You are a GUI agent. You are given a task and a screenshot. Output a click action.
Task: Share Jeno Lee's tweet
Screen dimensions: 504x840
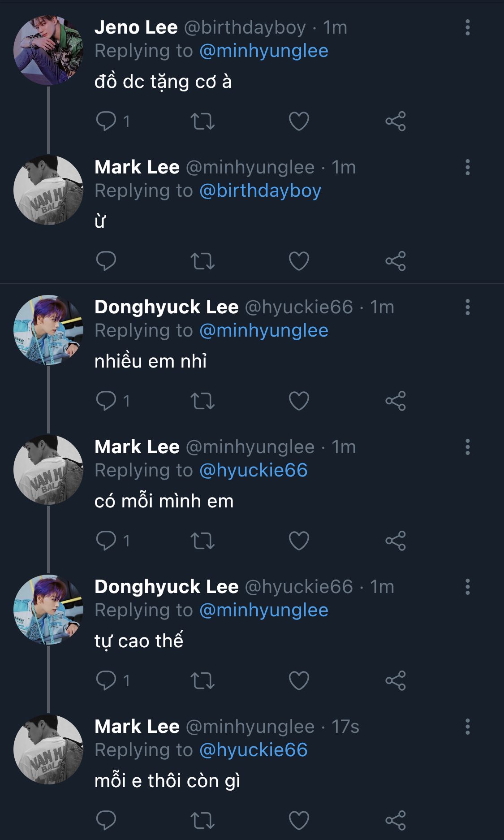point(395,121)
